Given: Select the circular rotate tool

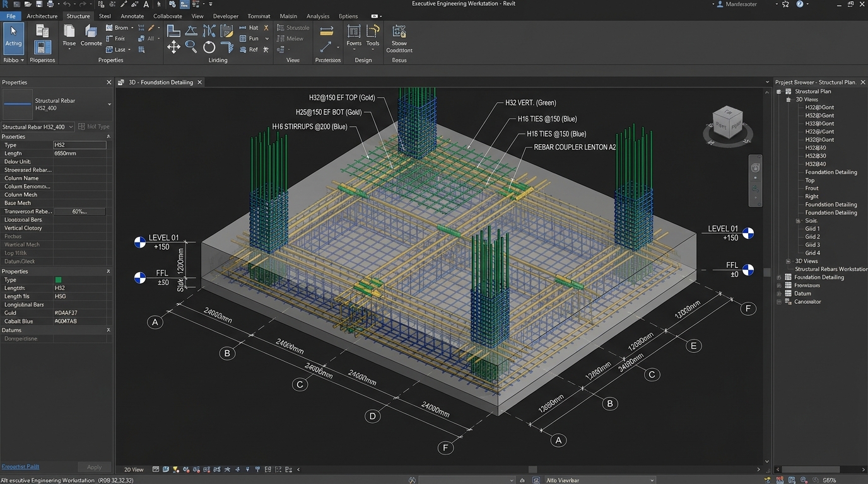Looking at the screenshot, I should coord(209,47).
